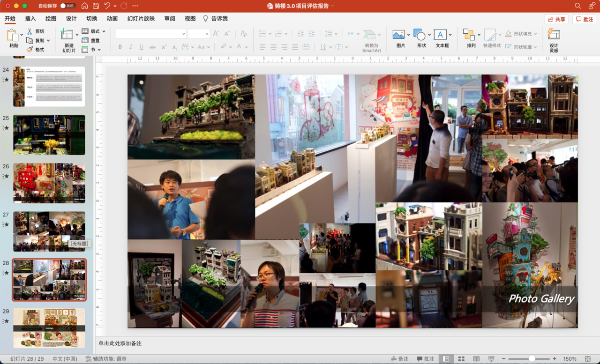Image resolution: width=600 pixels, height=364 pixels.
Task: Select the Text Box tool
Action: [440, 35]
